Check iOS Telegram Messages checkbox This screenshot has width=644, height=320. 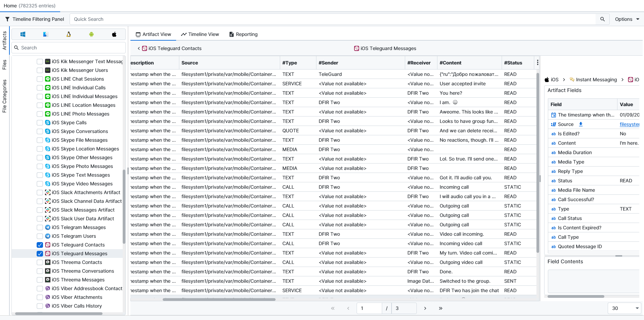40,227
